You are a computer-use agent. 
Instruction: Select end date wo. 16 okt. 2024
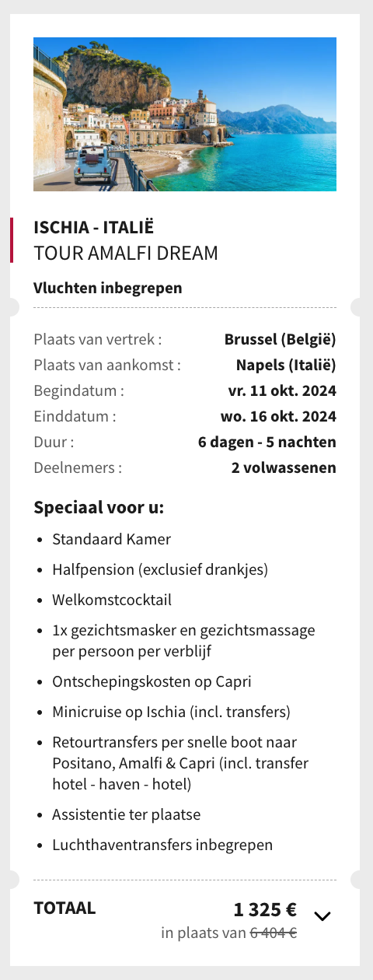(x=278, y=416)
